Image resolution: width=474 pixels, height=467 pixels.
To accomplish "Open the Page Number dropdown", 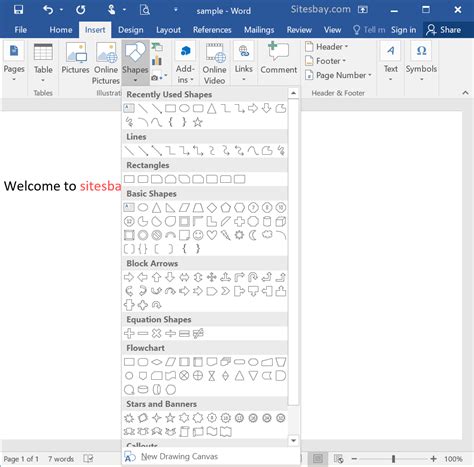I will pyautogui.click(x=338, y=75).
